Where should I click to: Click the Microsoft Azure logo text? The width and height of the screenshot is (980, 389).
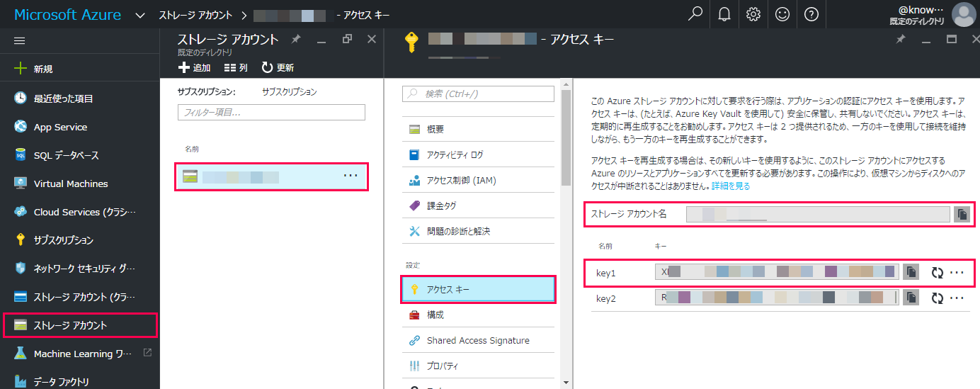pyautogui.click(x=68, y=15)
